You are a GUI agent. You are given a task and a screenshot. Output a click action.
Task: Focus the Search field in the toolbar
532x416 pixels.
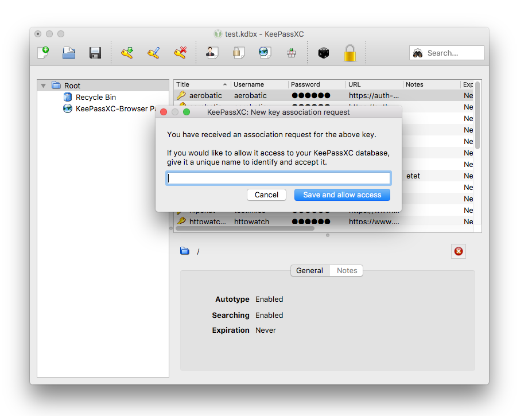[x=446, y=53]
